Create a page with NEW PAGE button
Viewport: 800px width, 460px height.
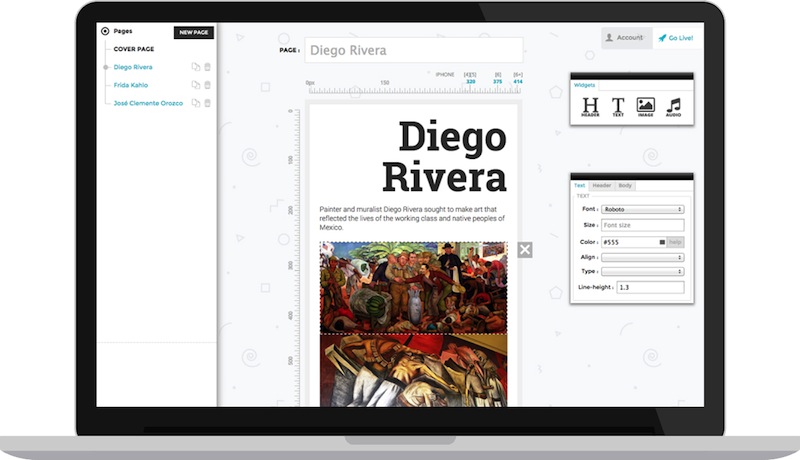click(x=194, y=32)
